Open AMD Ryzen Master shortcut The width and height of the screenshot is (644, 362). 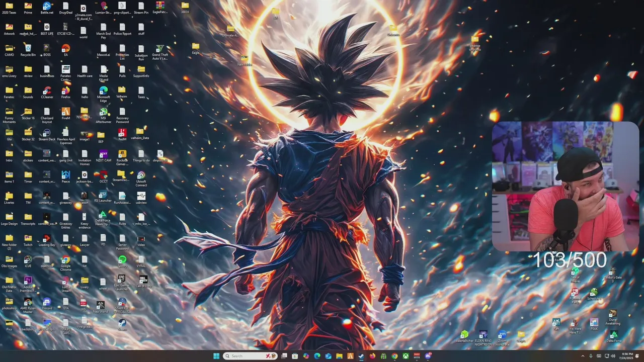pyautogui.click(x=28, y=305)
